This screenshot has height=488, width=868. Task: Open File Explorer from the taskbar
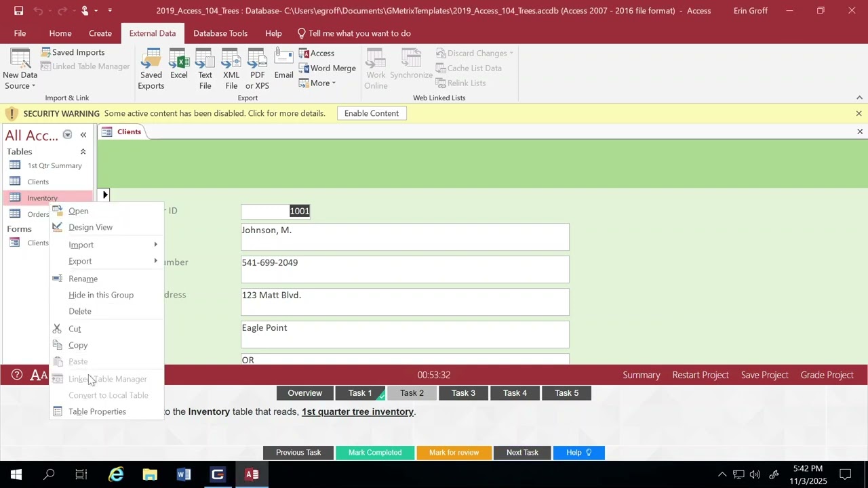point(150,474)
